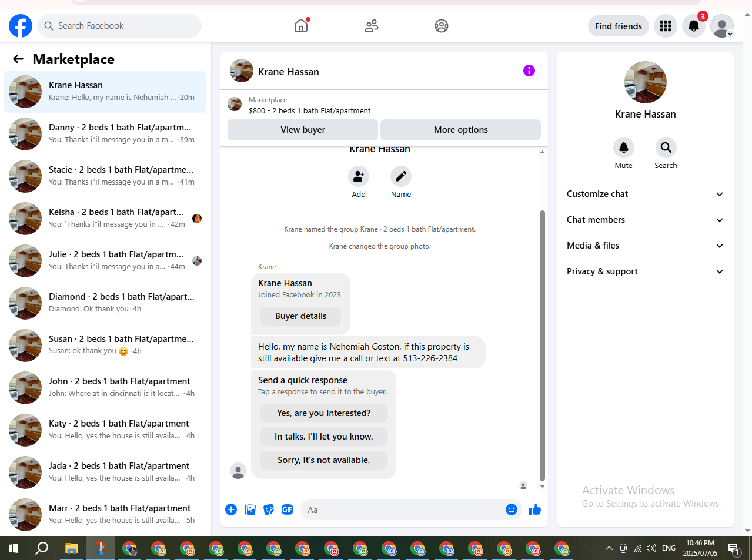
Task: Click the Krane Hassan profile photo in right panel
Action: 646,82
